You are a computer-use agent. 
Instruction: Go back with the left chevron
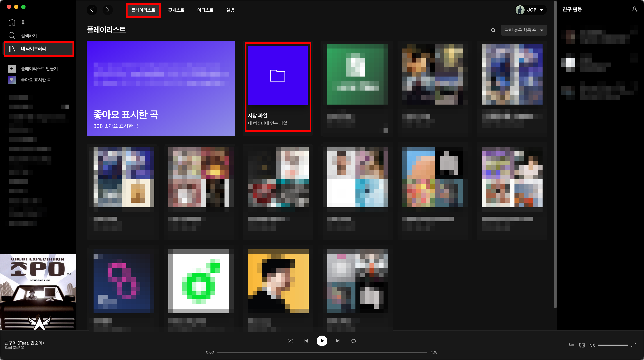pyautogui.click(x=92, y=10)
